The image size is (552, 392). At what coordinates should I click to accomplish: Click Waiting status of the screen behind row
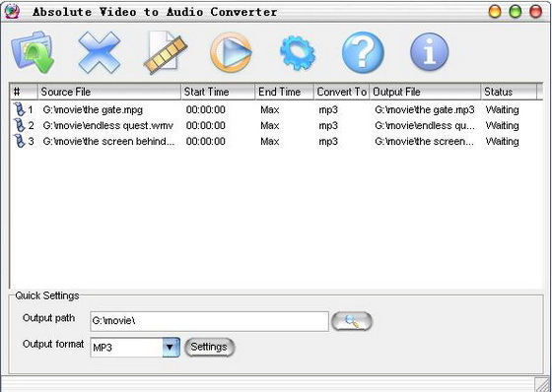click(502, 142)
